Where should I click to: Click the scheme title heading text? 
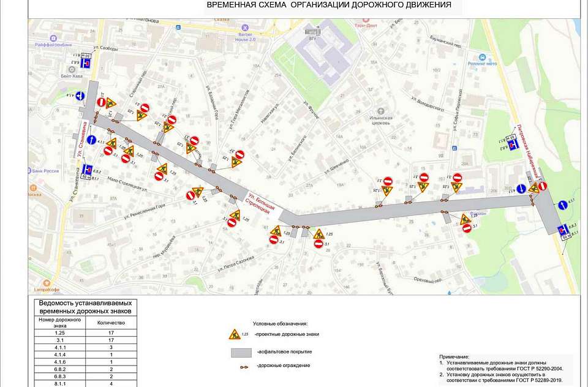pyautogui.click(x=329, y=5)
